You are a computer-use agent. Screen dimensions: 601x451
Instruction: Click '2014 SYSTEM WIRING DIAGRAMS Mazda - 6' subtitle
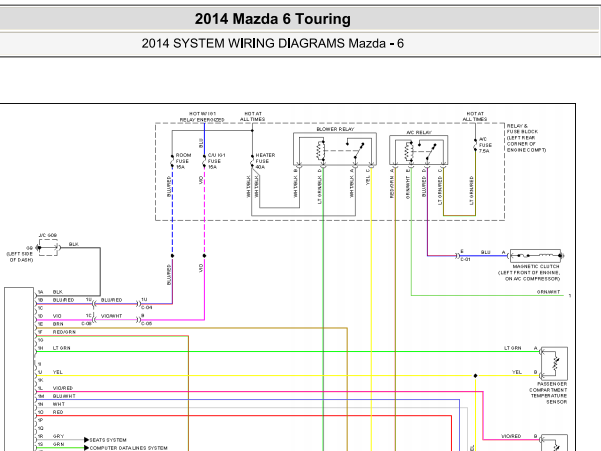coord(273,43)
